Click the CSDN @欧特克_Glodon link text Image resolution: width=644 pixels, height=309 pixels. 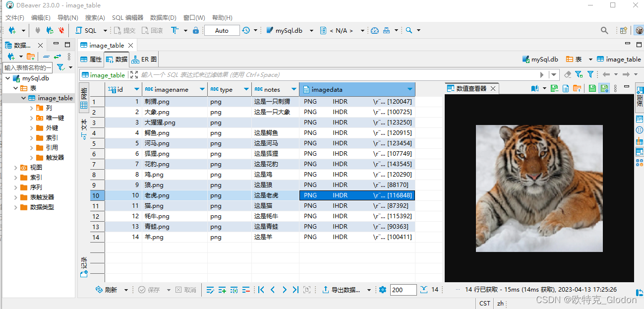[588, 300]
